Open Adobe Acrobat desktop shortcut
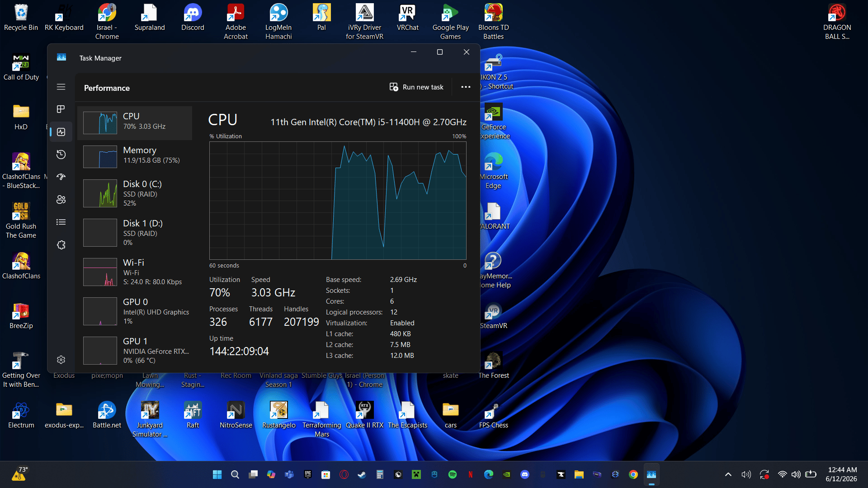This screenshot has width=868, height=488. pos(236,22)
